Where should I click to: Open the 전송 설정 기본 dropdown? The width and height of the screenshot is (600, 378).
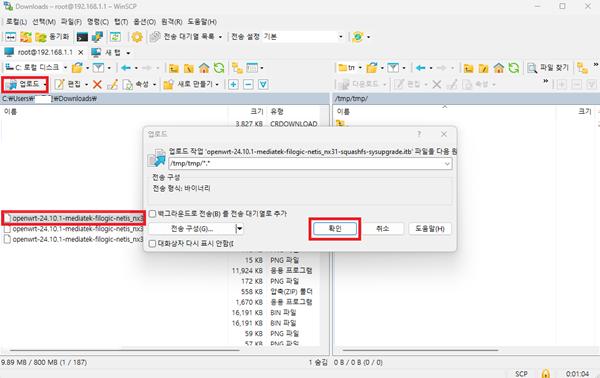tap(303, 37)
